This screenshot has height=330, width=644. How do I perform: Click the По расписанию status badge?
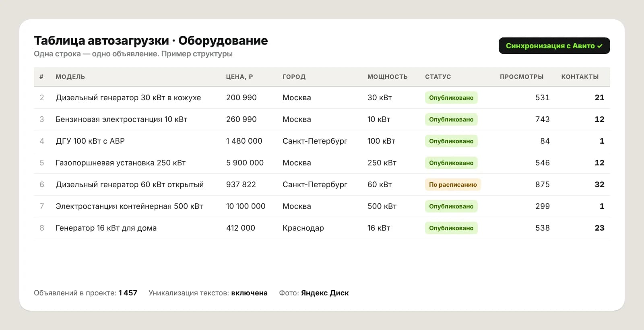[x=453, y=185]
